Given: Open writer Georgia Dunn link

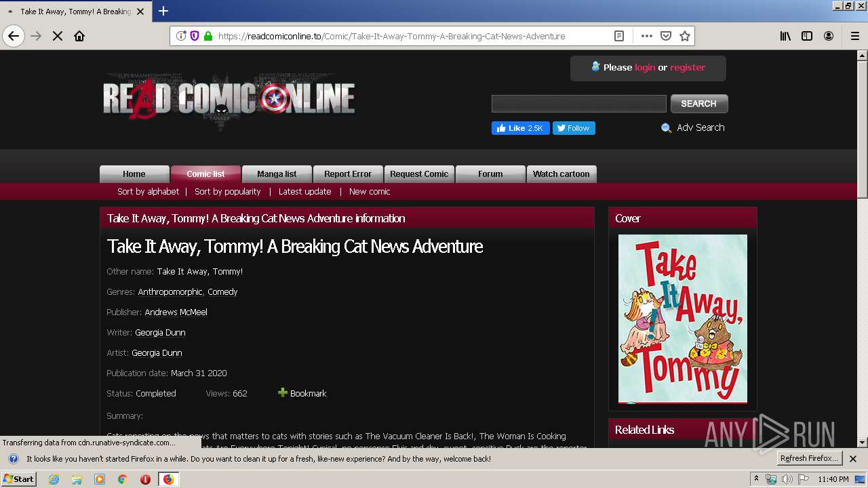Looking at the screenshot, I should coord(160,333).
